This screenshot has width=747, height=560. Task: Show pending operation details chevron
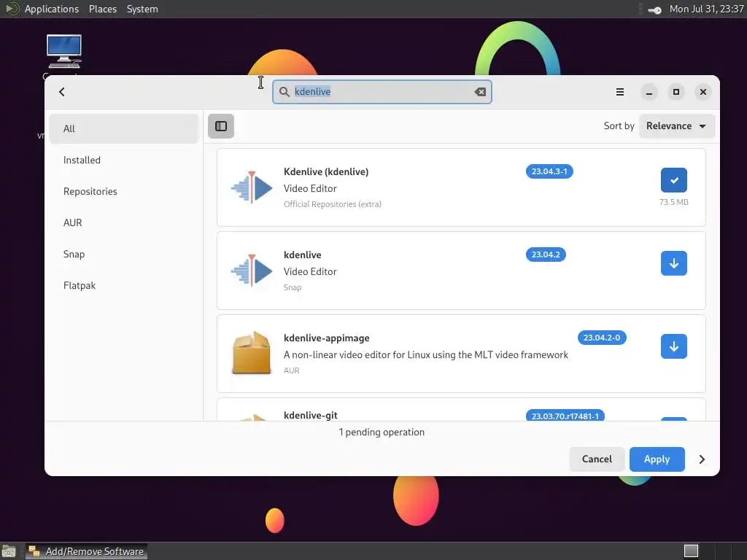pyautogui.click(x=702, y=459)
